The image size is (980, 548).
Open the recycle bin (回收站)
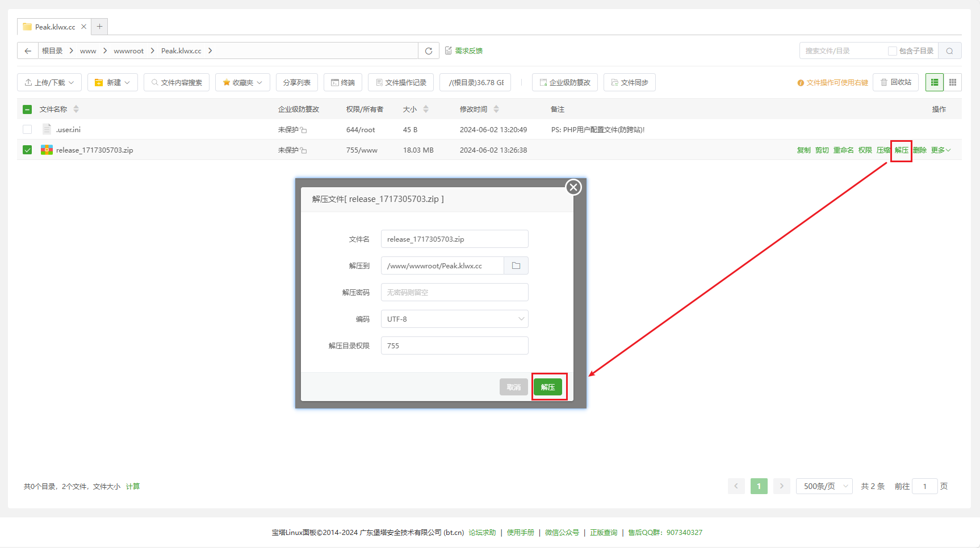pyautogui.click(x=895, y=82)
